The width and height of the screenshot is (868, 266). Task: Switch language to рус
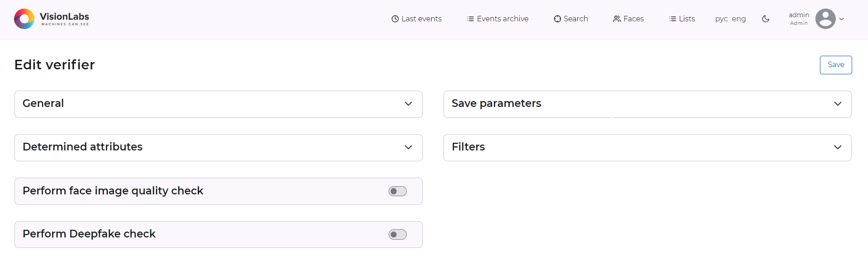[721, 19]
